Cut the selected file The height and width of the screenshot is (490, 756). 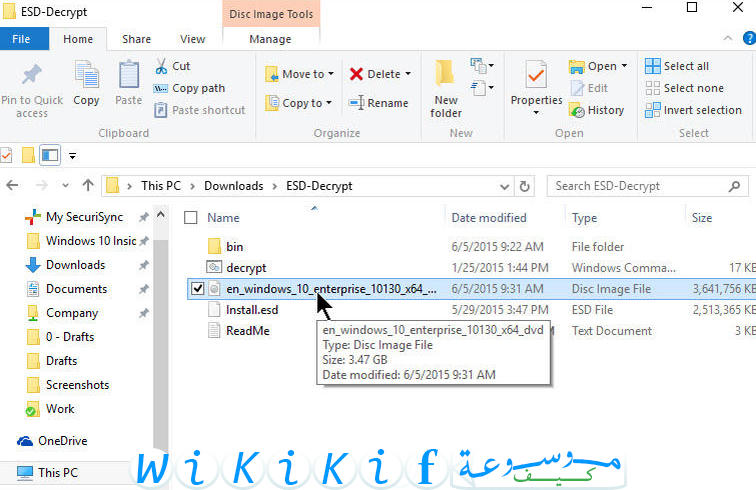[172, 66]
